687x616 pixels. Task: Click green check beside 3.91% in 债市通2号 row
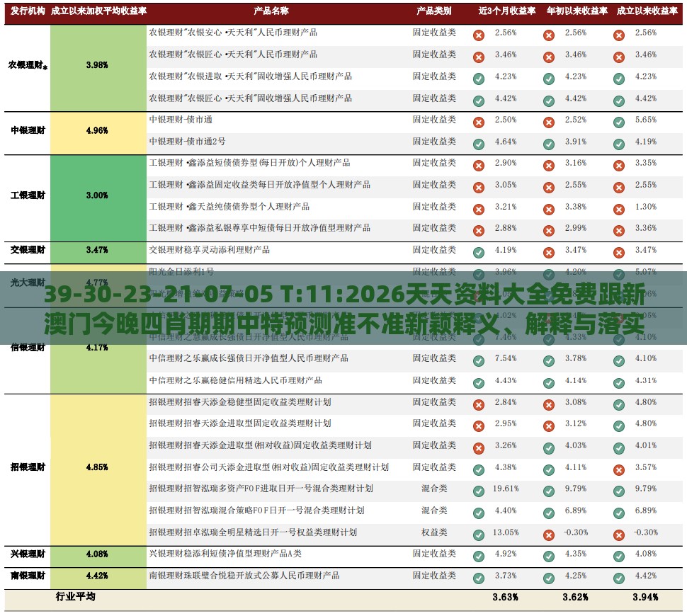coord(549,144)
